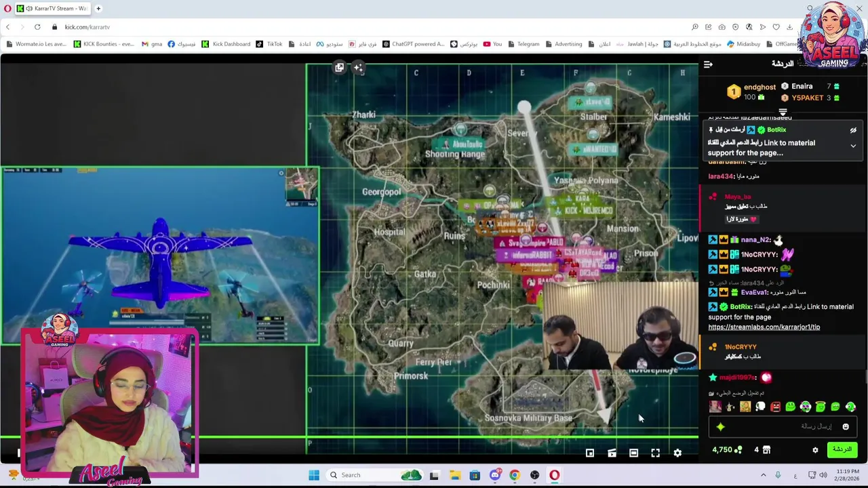Open the Wormate.io bookmark

tap(37, 44)
